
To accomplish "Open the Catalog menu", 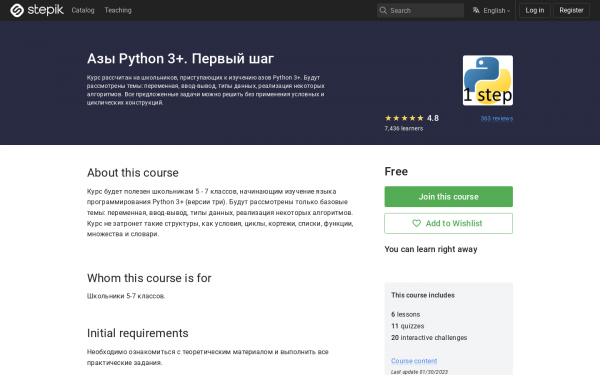I will tap(83, 10).
